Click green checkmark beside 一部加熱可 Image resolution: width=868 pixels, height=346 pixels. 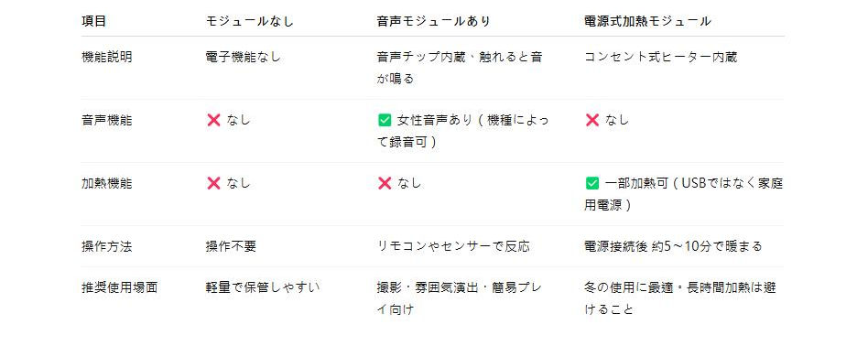592,183
